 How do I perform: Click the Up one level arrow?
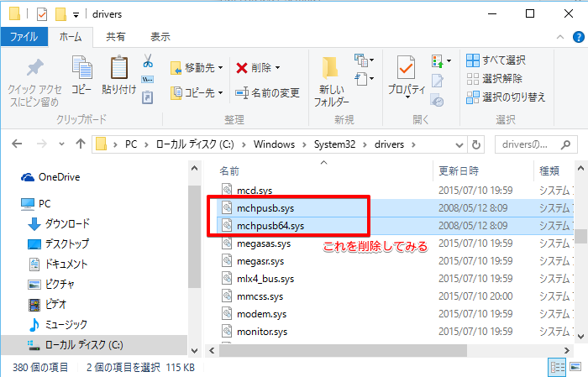(x=81, y=144)
